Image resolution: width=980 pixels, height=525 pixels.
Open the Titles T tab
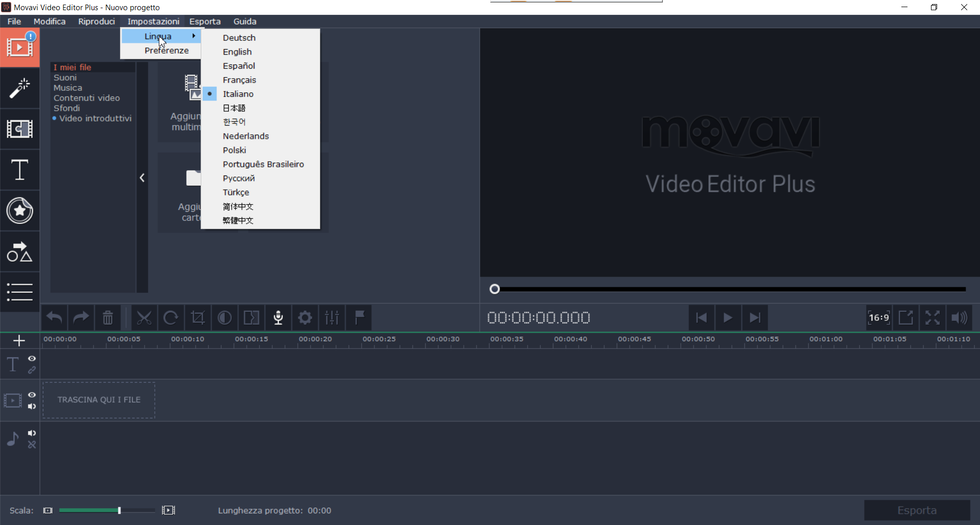point(19,170)
